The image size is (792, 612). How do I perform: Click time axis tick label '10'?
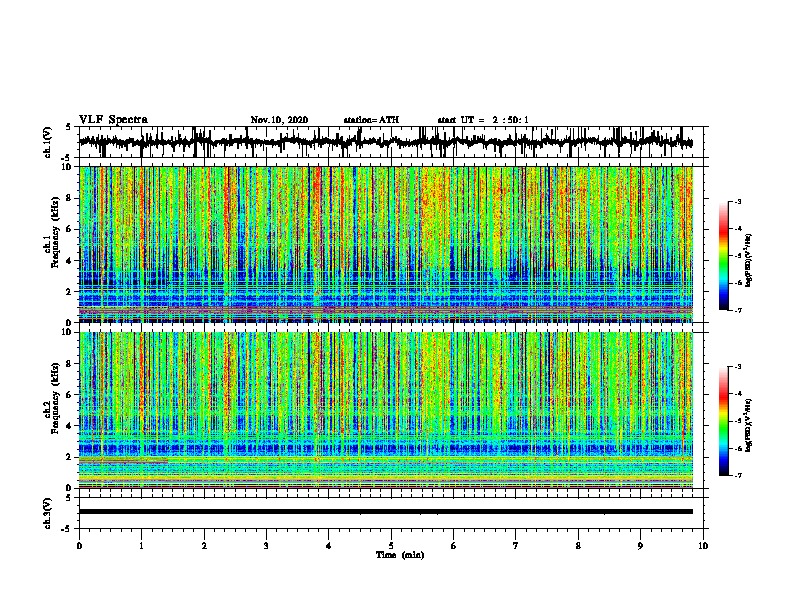pos(703,546)
